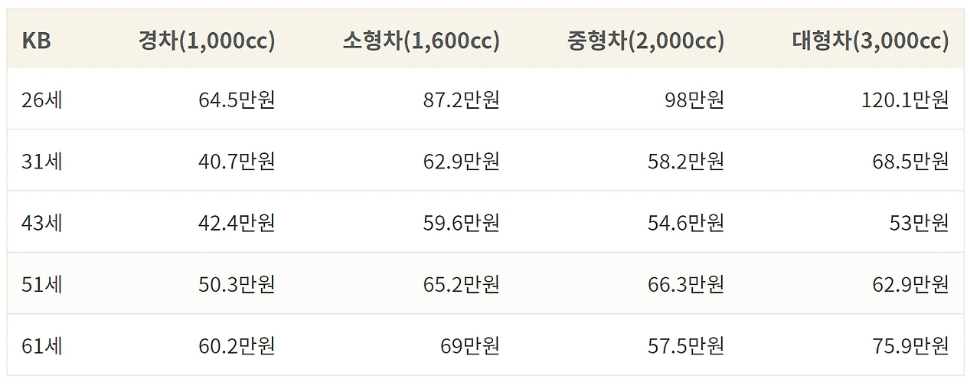Select the 61세 row label

point(42,346)
